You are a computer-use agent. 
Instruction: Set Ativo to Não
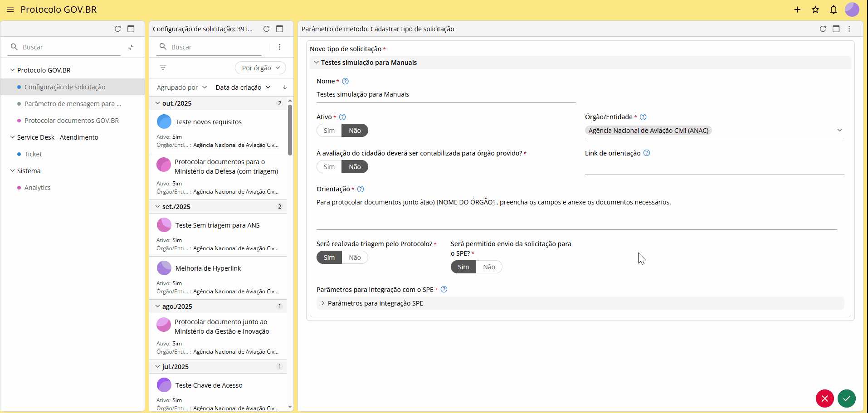click(355, 131)
